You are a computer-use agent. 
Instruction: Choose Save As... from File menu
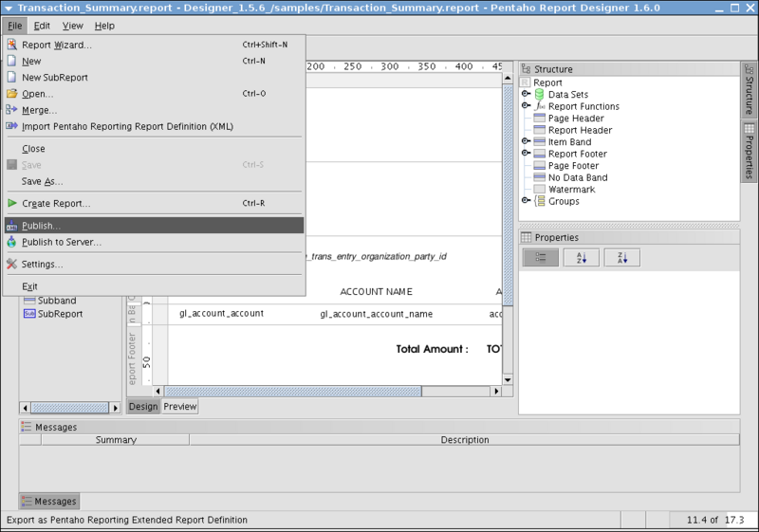tap(155, 181)
